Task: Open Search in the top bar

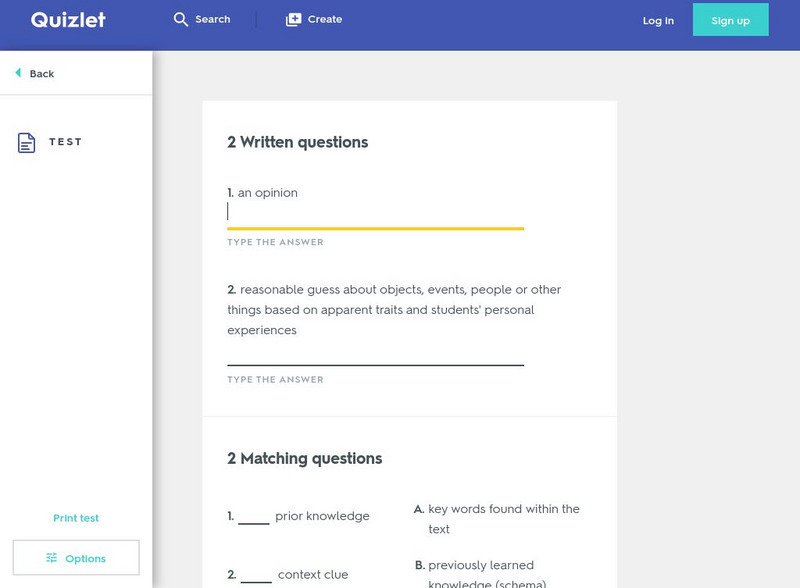Action: pos(202,20)
